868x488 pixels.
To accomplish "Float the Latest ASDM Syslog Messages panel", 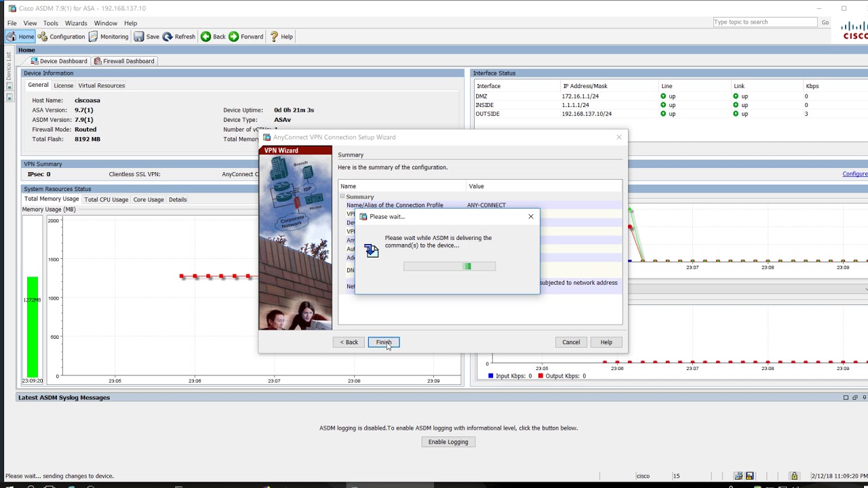I will [855, 398].
